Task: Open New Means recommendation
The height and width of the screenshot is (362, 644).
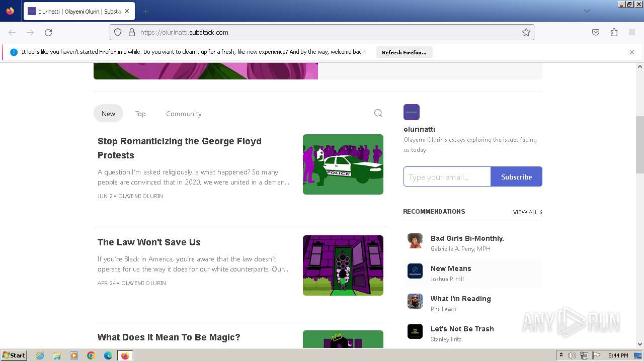Action: coord(451,268)
